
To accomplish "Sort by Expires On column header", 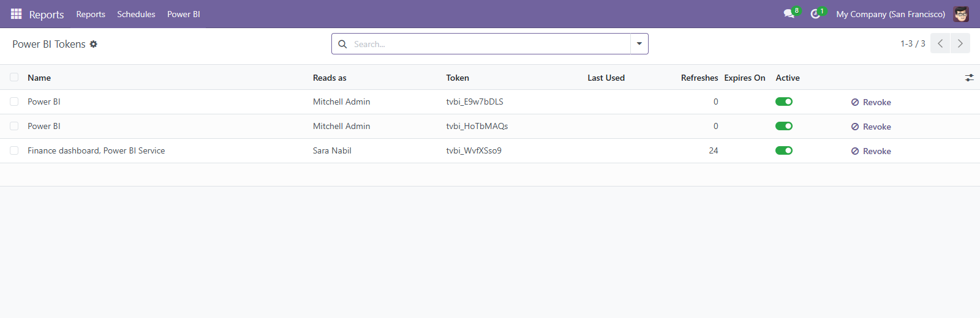I will 745,78.
